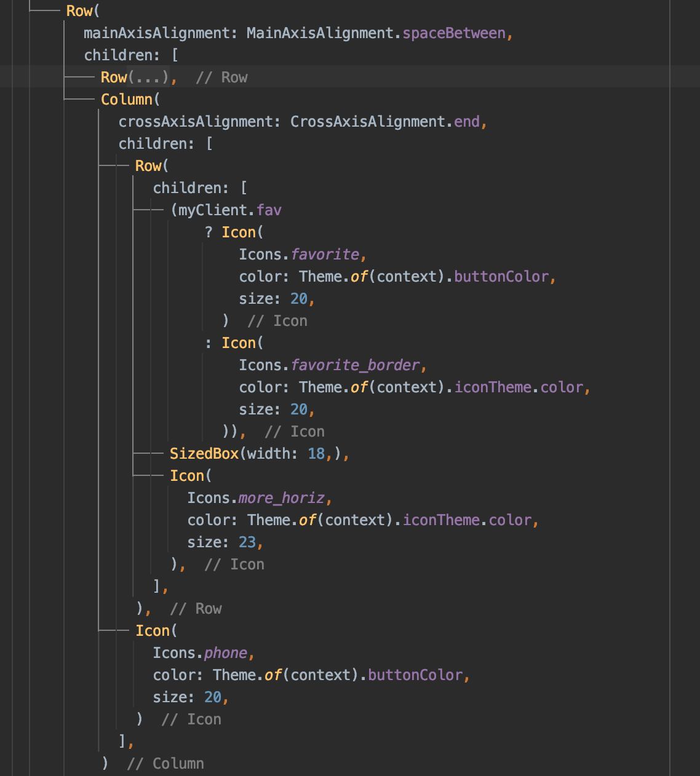Click the "myClient" identifier
The height and width of the screenshot is (776, 700).
(213, 210)
